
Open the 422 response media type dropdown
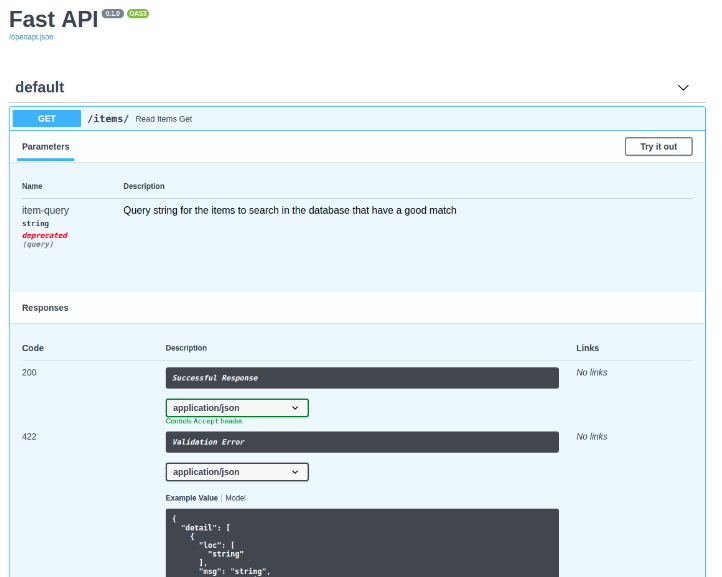point(237,472)
